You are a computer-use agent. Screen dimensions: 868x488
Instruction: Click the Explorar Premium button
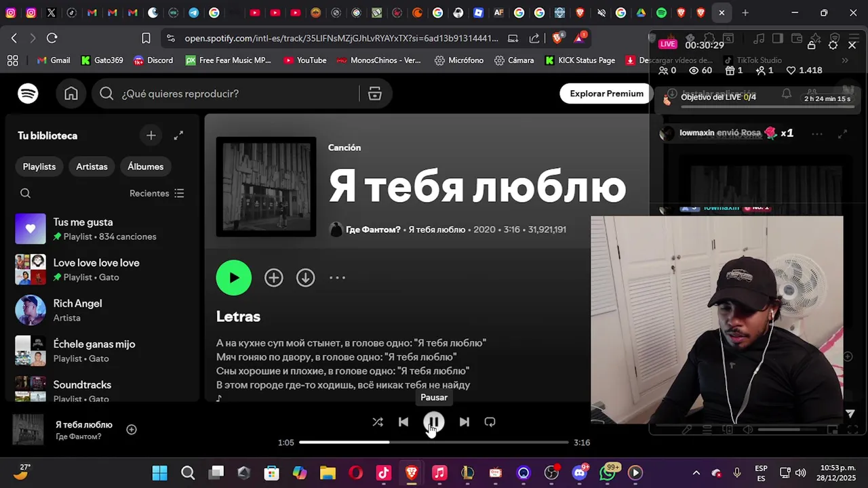(606, 94)
